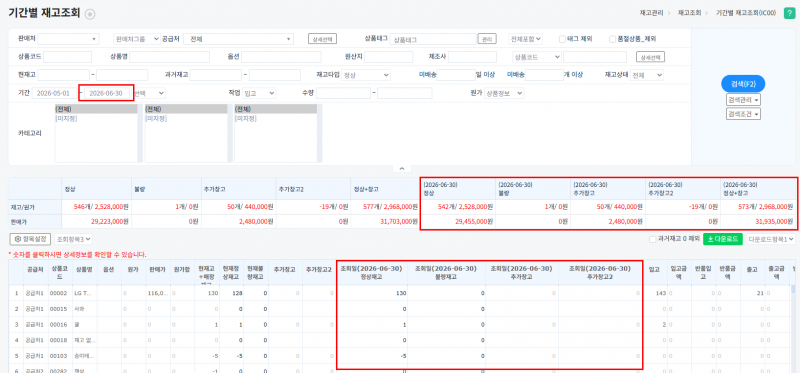Image resolution: width=800 pixels, height=373 pixels.
Task: Open the 재고조회 breadcrumb link
Action: [689, 13]
